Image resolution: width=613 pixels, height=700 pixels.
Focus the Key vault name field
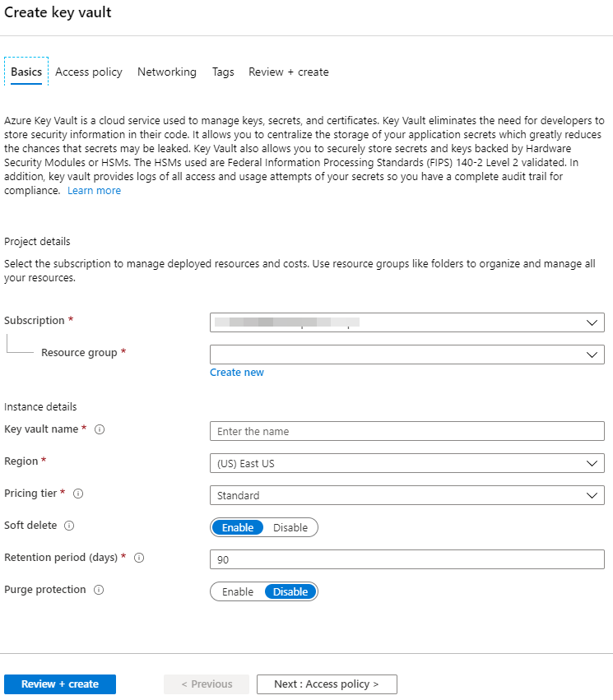click(406, 431)
